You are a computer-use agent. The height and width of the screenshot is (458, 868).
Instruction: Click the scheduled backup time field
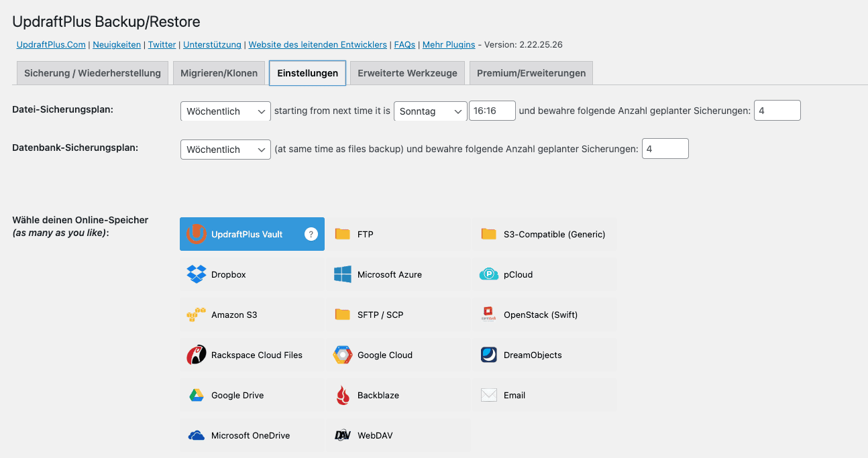click(x=492, y=111)
